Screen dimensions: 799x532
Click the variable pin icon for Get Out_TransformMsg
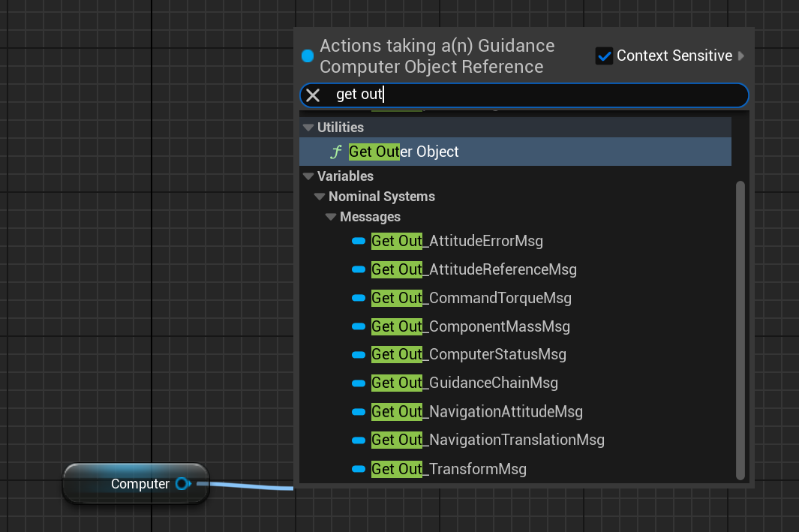[359, 470]
